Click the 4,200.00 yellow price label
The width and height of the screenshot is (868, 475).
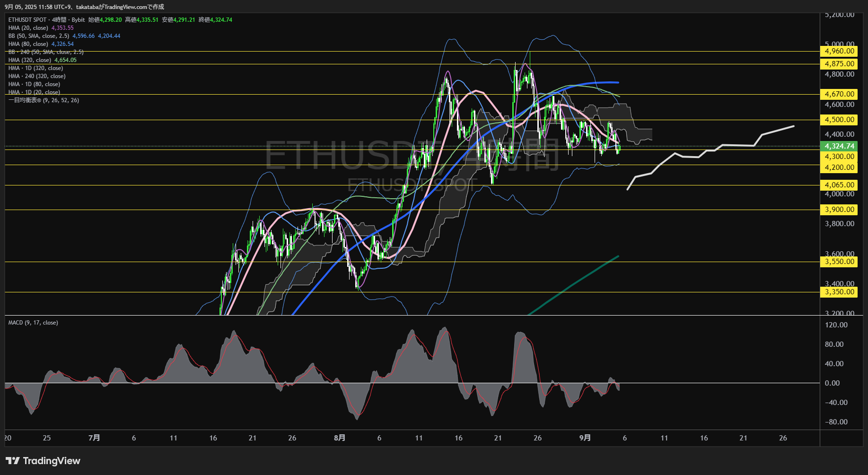point(839,167)
